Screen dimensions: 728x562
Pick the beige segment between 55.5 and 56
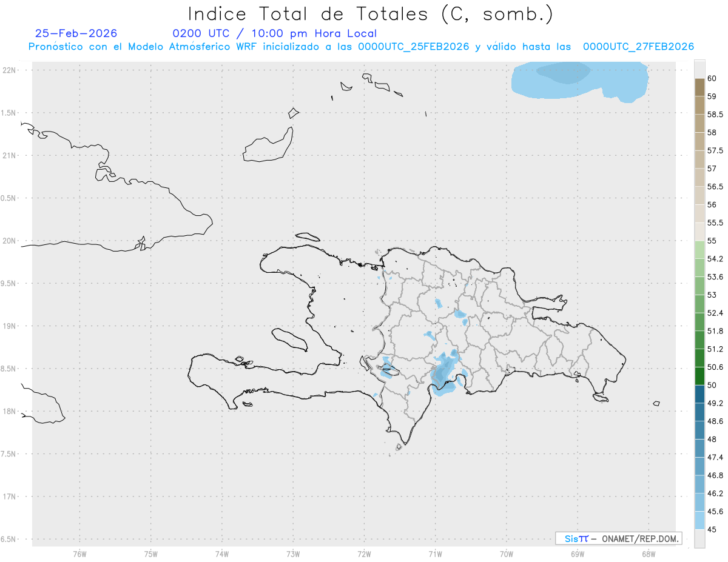click(x=699, y=213)
